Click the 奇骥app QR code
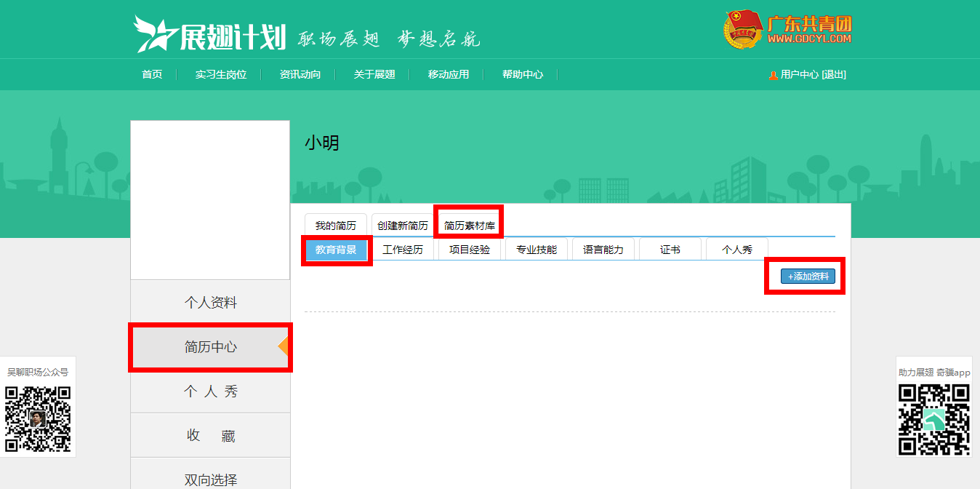This screenshot has width=980, height=489. click(x=933, y=419)
